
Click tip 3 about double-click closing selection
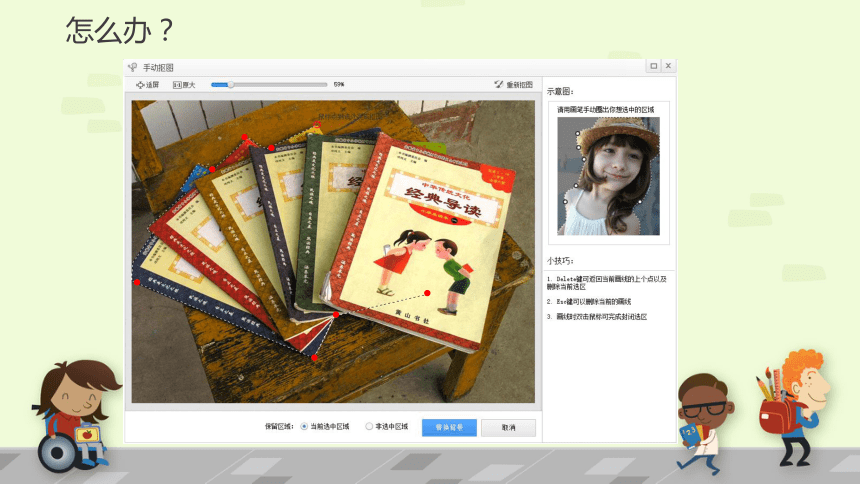(597, 317)
